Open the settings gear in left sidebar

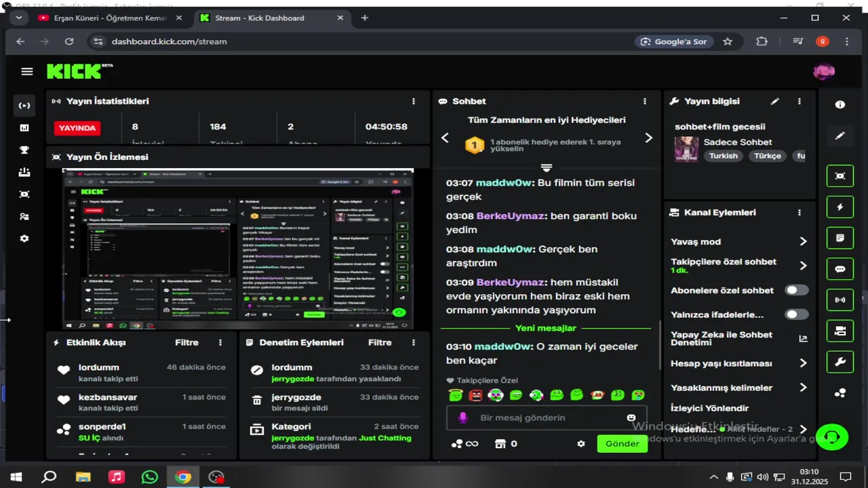coord(24,239)
